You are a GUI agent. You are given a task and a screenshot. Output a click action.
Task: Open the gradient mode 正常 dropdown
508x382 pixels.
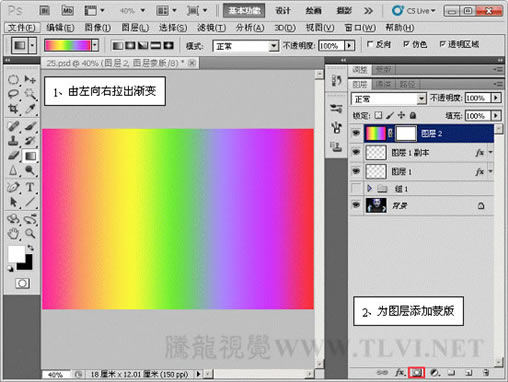coord(245,46)
